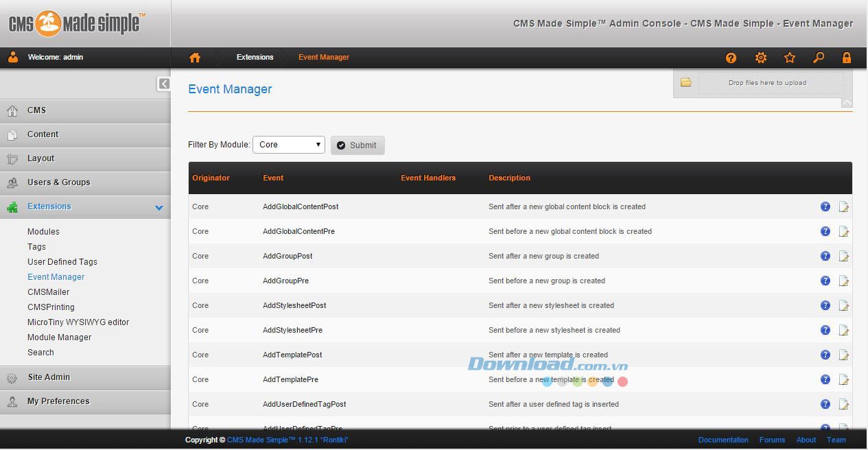Screen dimensions: 868x450
Task: Activate the search magnifier icon
Action: click(x=819, y=58)
